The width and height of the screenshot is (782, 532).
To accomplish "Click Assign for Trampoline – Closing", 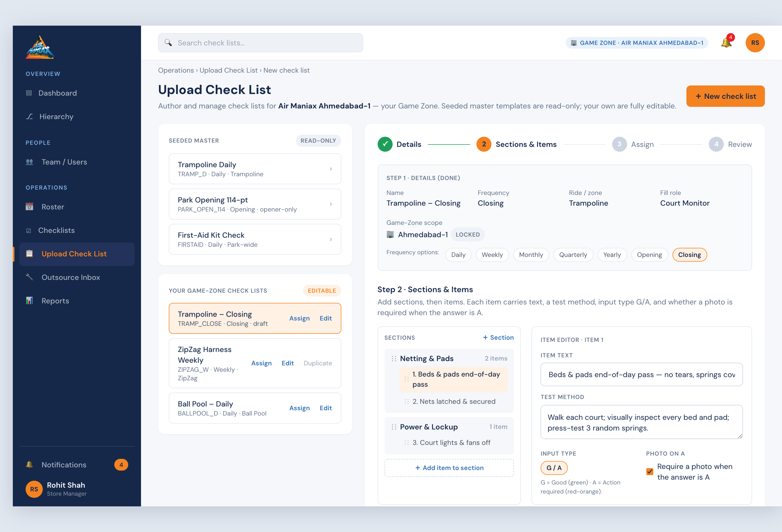I will tap(299, 318).
